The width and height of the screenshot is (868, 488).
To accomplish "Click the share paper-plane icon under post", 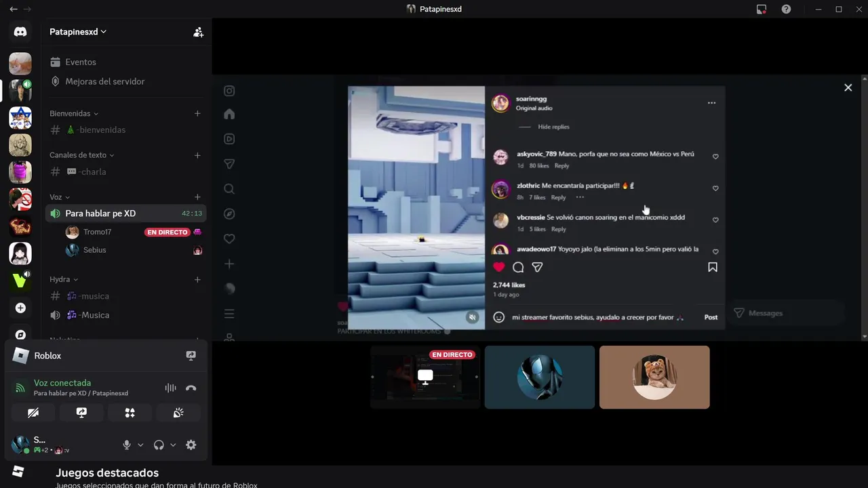I will pyautogui.click(x=537, y=267).
